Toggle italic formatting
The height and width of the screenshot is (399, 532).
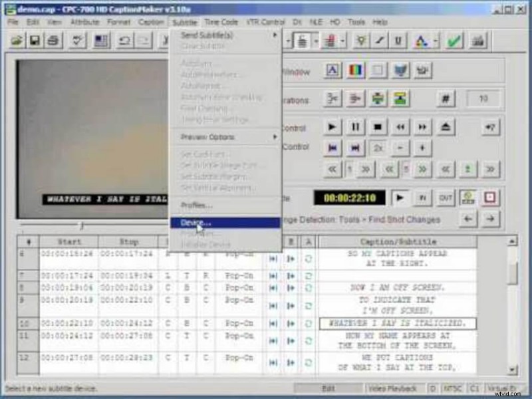tap(378, 41)
